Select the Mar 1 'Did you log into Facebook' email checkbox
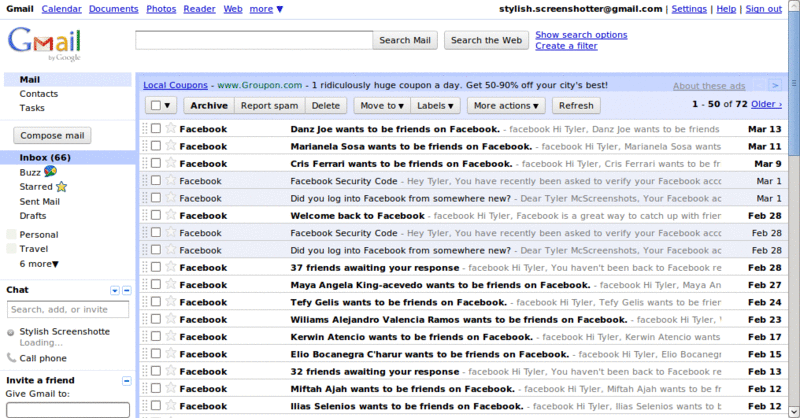The width and height of the screenshot is (800, 418). click(x=156, y=198)
